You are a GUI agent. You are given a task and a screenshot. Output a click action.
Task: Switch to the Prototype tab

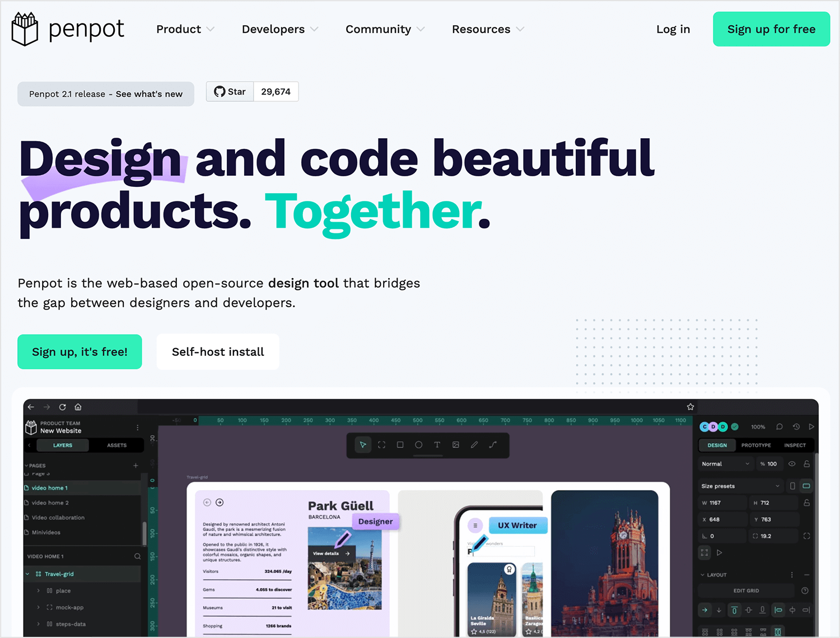pos(756,445)
